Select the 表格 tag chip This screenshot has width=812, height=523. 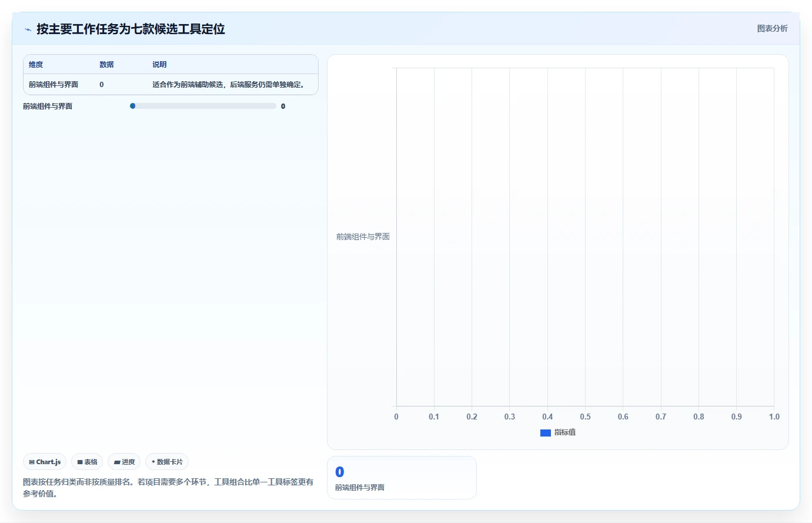[x=87, y=462]
